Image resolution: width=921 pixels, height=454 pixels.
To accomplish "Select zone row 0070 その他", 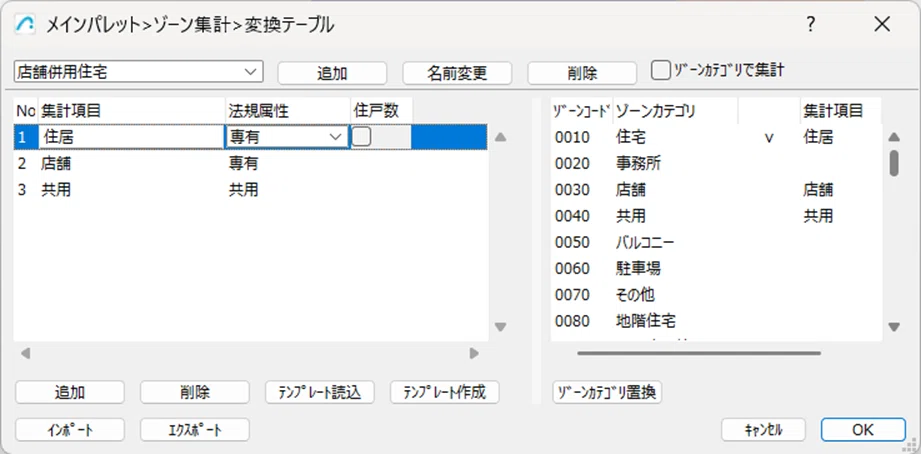I will (x=716, y=294).
